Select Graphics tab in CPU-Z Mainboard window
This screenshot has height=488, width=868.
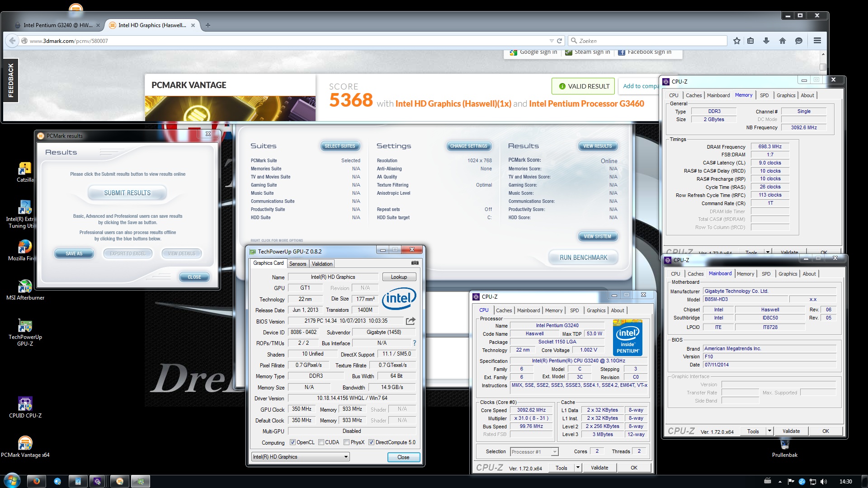point(788,274)
